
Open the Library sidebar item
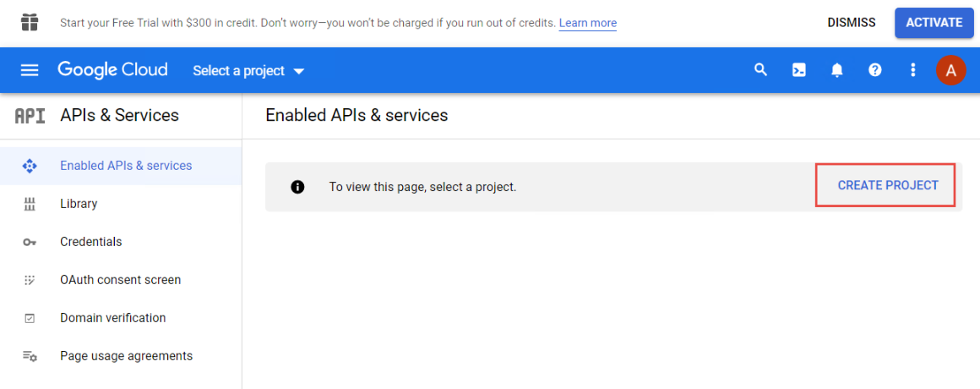(x=79, y=204)
